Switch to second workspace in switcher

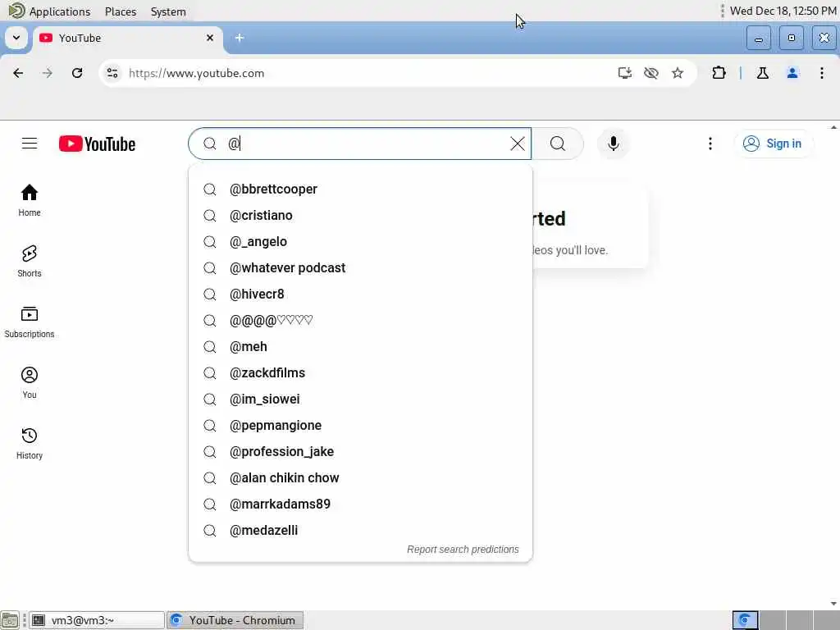pyautogui.click(x=772, y=620)
